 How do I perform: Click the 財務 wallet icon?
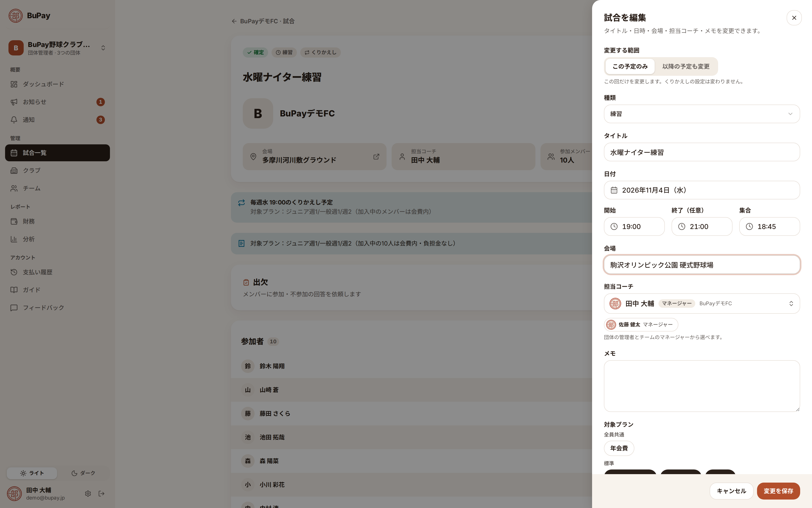click(x=14, y=221)
